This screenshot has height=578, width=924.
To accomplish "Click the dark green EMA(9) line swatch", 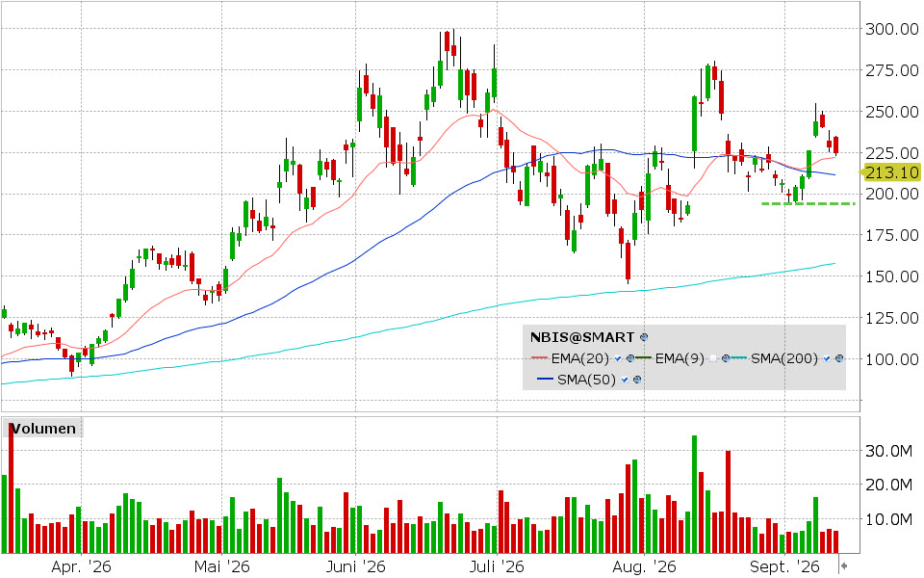I will [x=644, y=357].
